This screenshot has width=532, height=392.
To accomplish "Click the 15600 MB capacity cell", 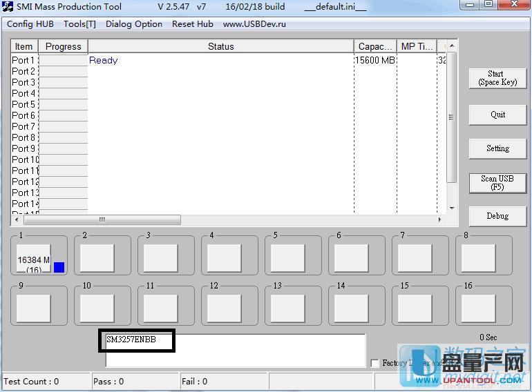I will click(x=375, y=60).
